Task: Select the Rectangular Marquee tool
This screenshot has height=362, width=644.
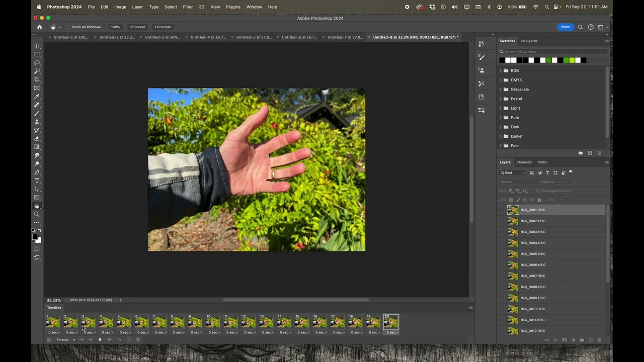Action: click(x=37, y=54)
